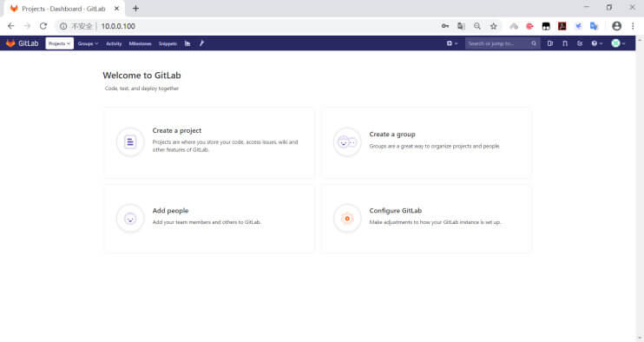The height and width of the screenshot is (342, 644).
Task: Click the Configure GitLab link
Action: [396, 211]
